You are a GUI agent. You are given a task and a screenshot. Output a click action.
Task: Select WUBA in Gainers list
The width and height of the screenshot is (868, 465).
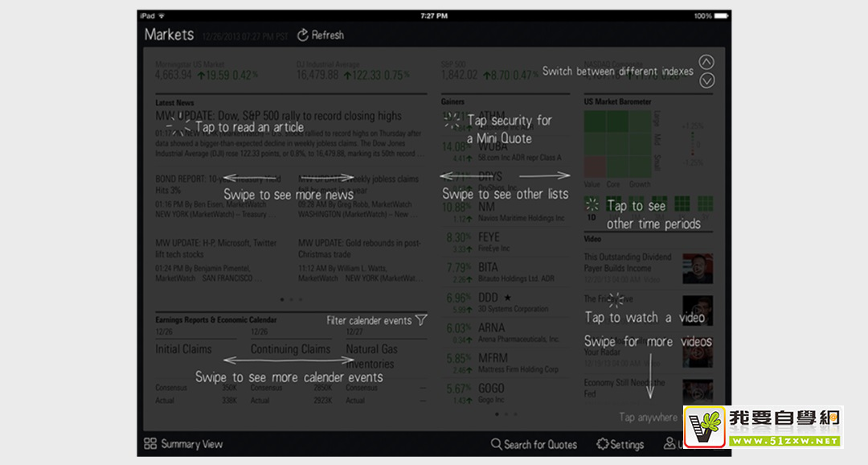pos(506,152)
